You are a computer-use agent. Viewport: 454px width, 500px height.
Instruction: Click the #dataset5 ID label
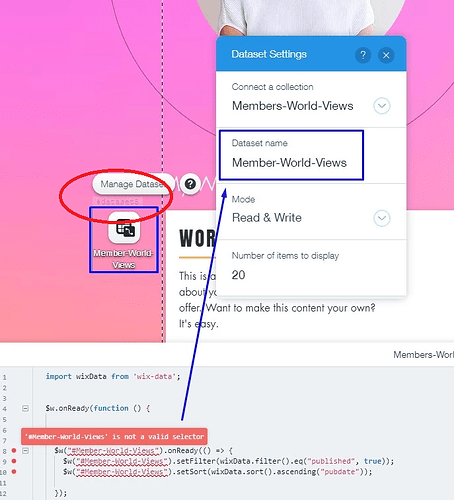[117, 202]
